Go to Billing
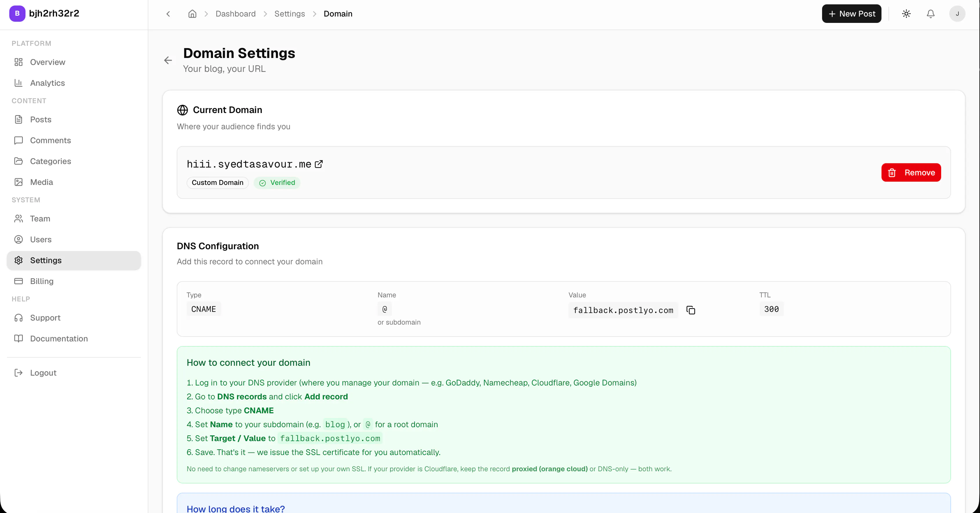The width and height of the screenshot is (980, 513). [74, 281]
